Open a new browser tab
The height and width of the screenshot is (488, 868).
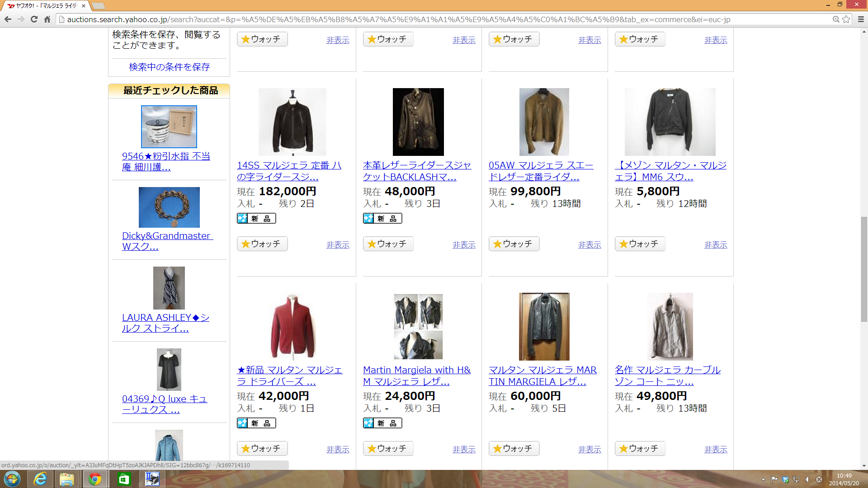pos(98,6)
